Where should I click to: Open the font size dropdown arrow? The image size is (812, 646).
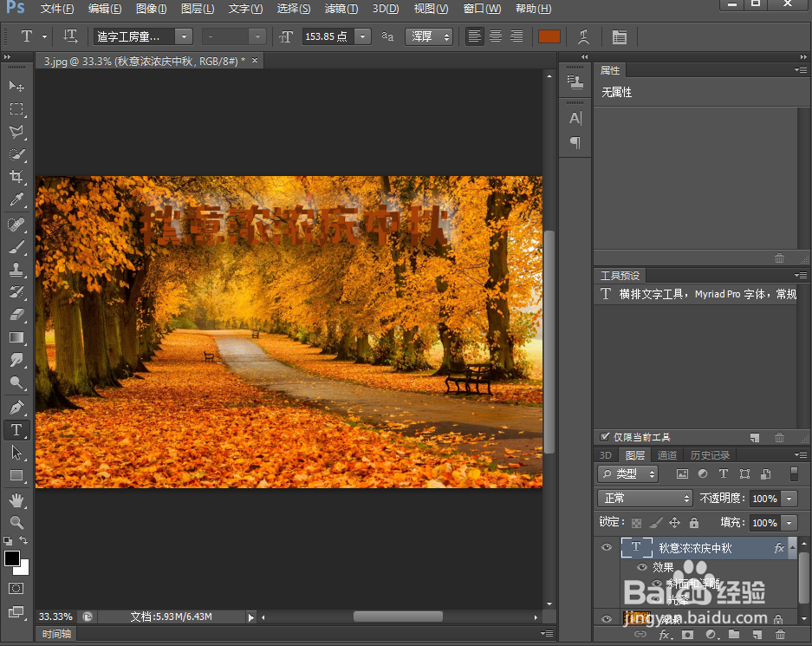(x=362, y=36)
